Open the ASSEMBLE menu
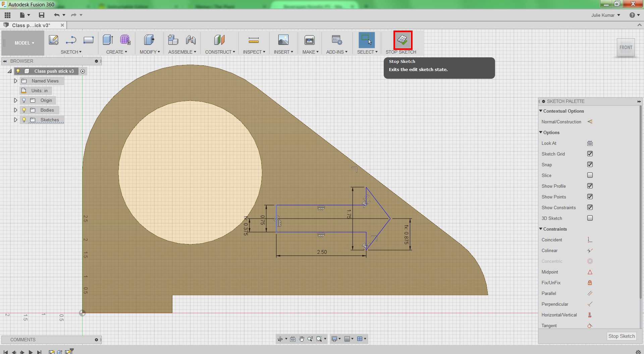This screenshot has width=644, height=354. pos(182,52)
